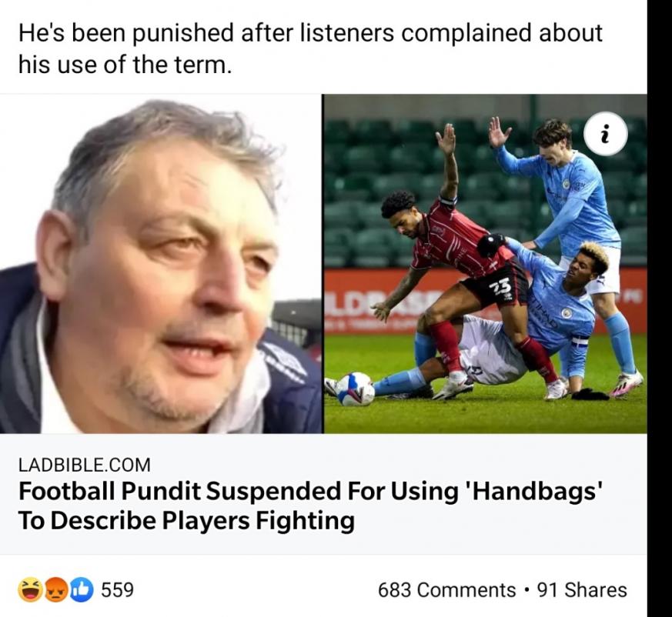Viewport: 672px width, 617px height.
Task: Click the angry reaction emoji
Action: 55,589
